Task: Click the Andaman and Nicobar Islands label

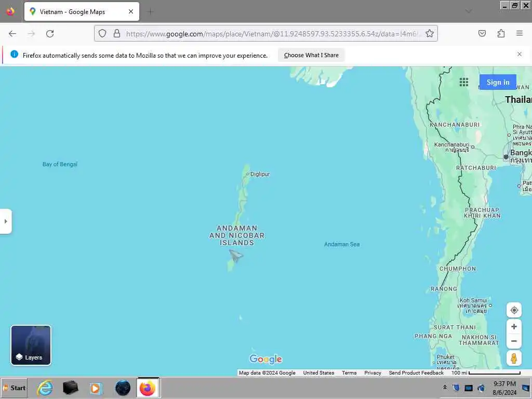Action: click(237, 235)
